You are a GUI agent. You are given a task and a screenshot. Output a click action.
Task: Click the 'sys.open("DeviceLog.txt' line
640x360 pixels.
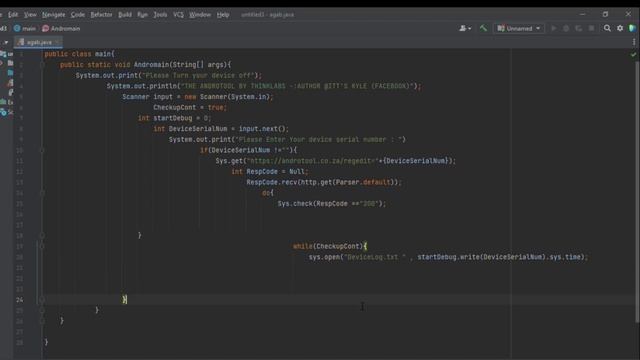[x=448, y=257]
